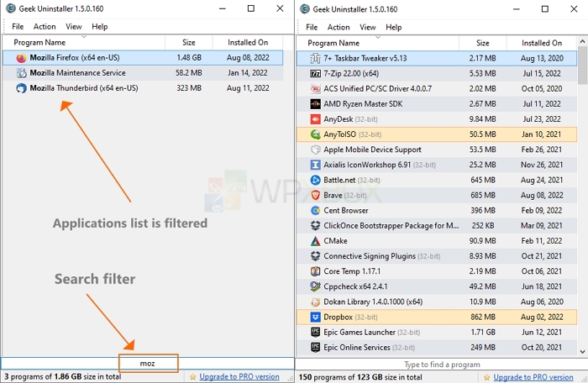
Task: Click the Mozilla Maintenance Service icon
Action: click(21, 73)
